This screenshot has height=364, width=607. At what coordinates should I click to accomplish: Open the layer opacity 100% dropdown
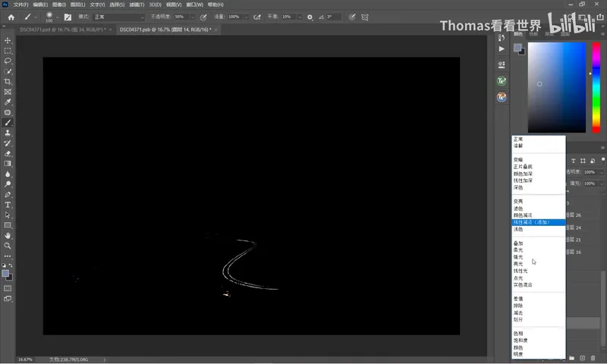point(602,172)
